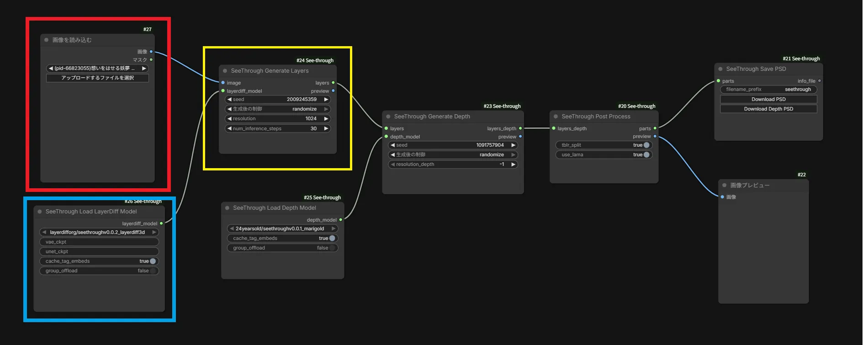This screenshot has height=345, width=868.
Task: Collapse the SeeThrough Post Process node dot
Action: [556, 117]
